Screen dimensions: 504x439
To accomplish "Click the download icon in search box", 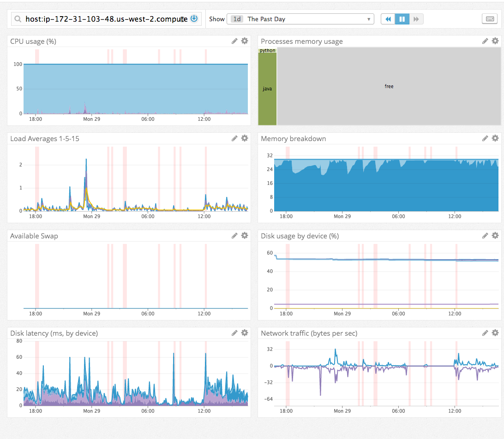I will coord(194,19).
